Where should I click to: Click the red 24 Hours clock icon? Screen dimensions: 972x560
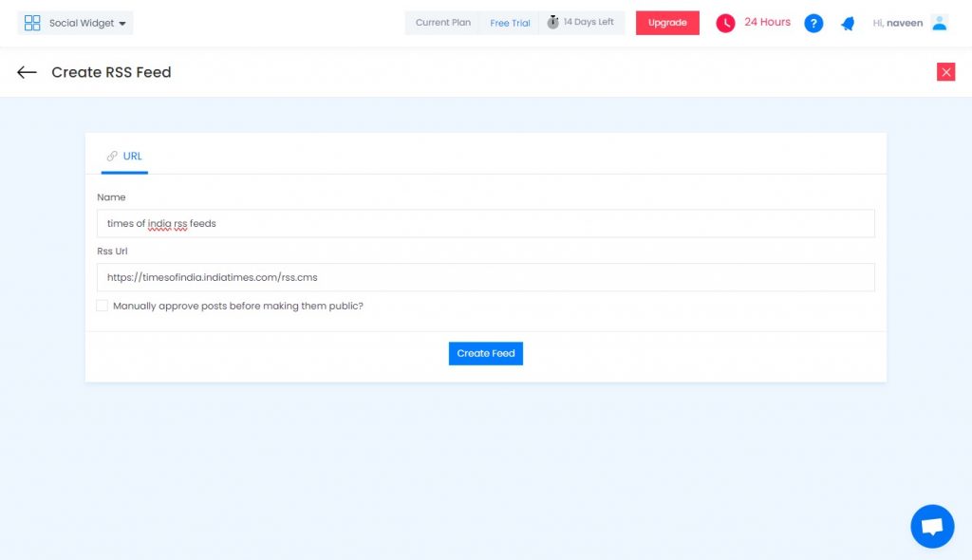point(725,23)
